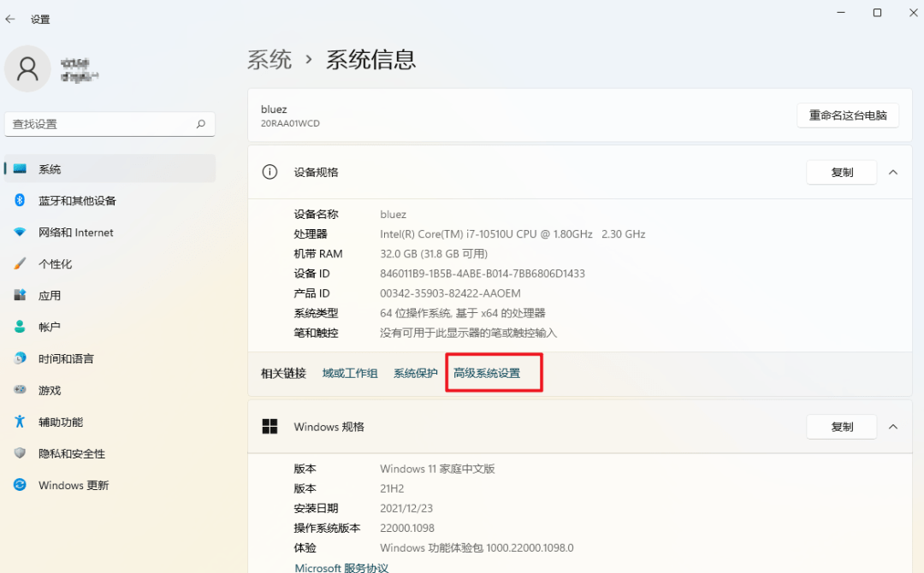
Task: Click the 辅助功能 accessibility icon
Action: tap(20, 422)
